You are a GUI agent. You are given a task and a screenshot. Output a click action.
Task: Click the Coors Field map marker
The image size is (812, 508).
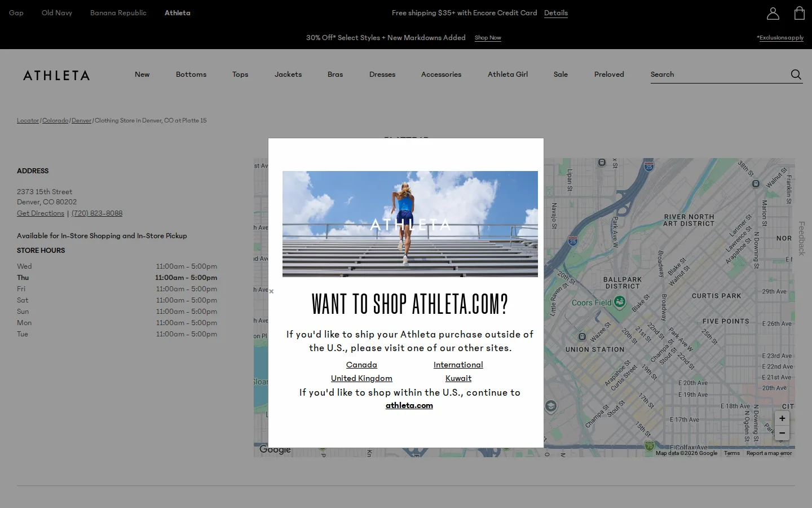click(x=620, y=302)
